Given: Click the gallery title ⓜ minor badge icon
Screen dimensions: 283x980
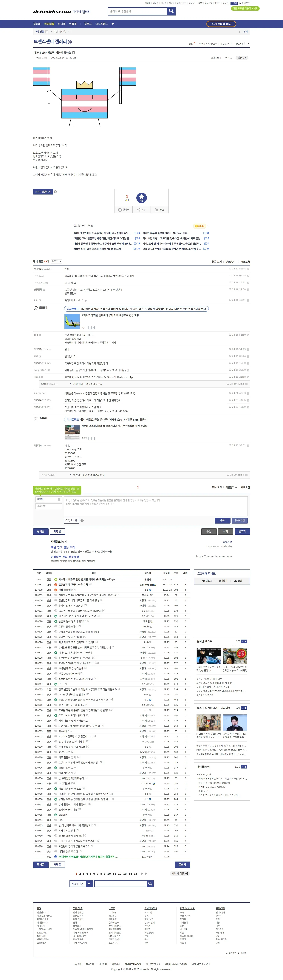Looking at the screenshot, I should (x=70, y=42).
